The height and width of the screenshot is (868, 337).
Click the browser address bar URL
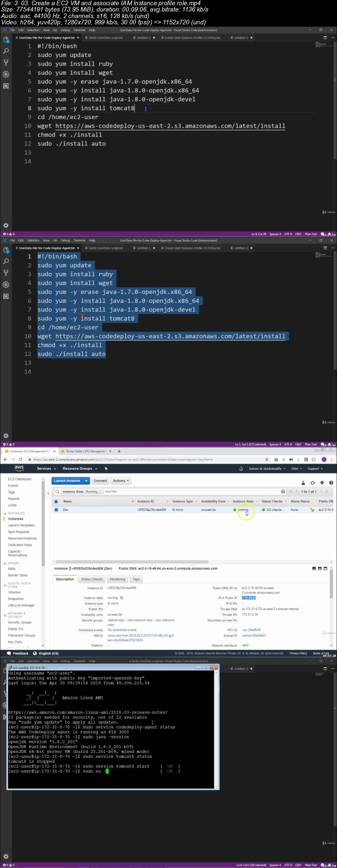pos(123,460)
